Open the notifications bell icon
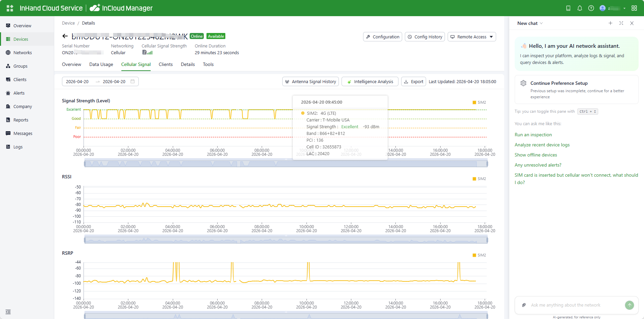 (x=580, y=8)
